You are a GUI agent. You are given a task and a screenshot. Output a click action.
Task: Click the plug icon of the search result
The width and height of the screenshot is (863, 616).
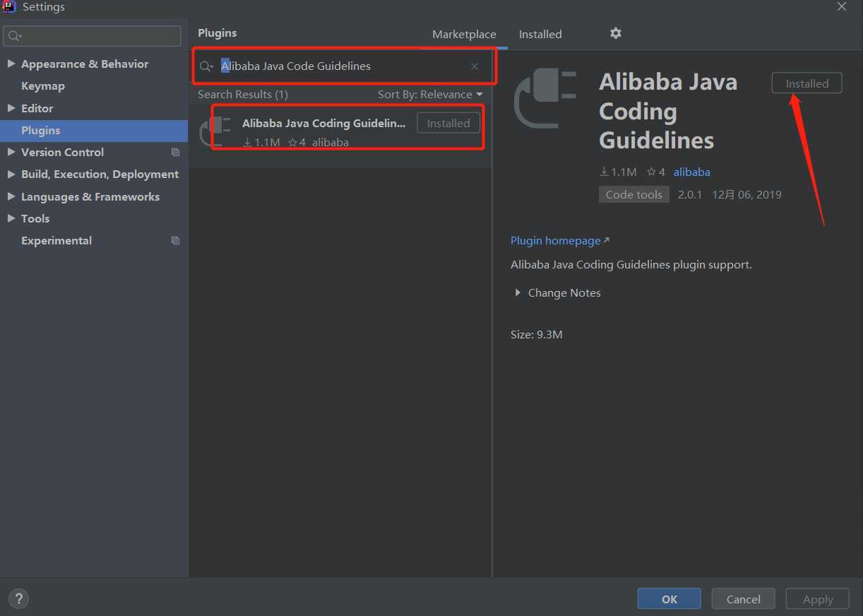coord(215,131)
